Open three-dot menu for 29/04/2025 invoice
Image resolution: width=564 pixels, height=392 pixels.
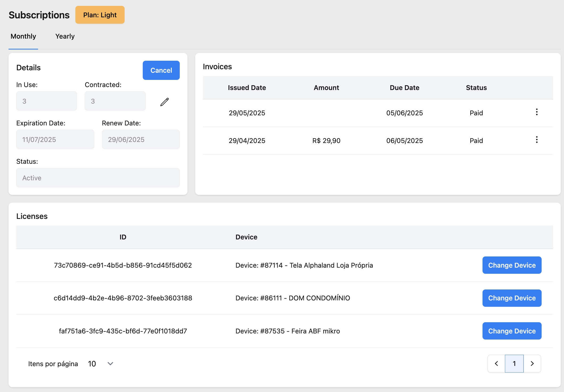pos(537,140)
